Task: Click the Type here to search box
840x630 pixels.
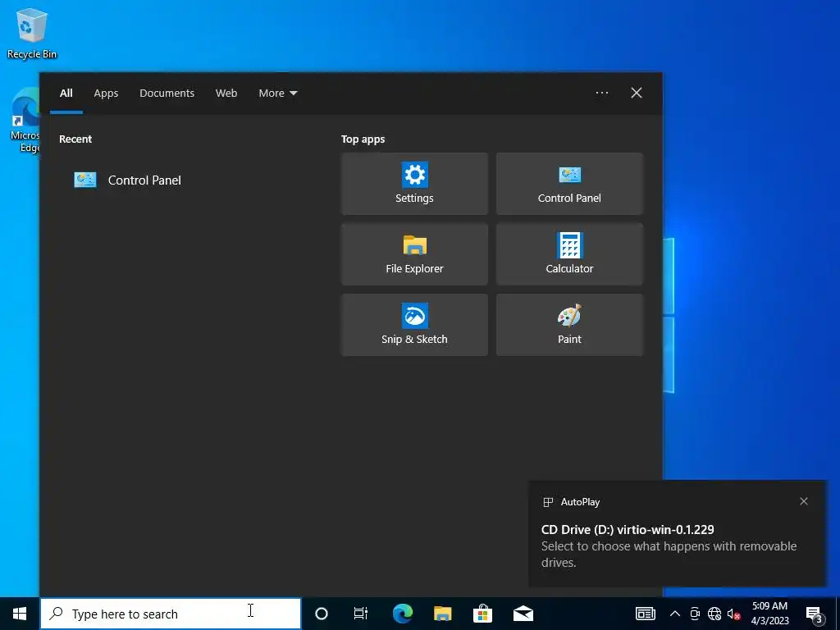Action: [171, 614]
